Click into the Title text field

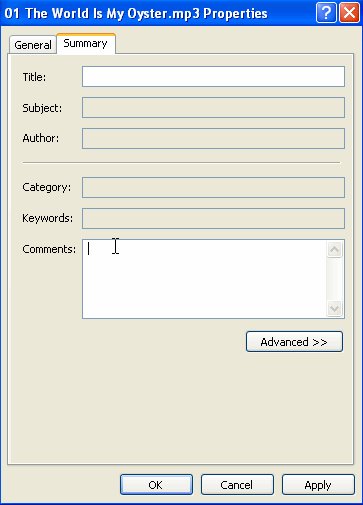tap(213, 76)
